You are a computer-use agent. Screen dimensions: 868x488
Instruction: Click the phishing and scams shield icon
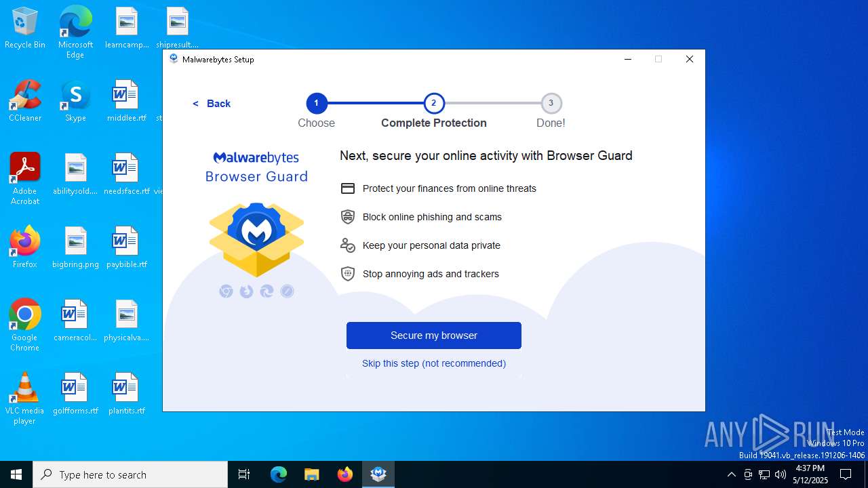348,217
